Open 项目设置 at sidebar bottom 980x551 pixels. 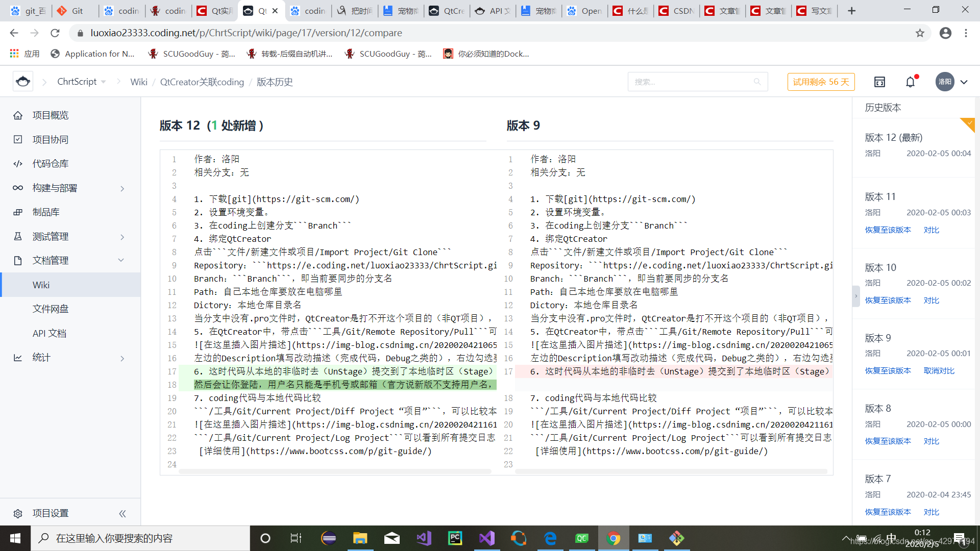50,513
